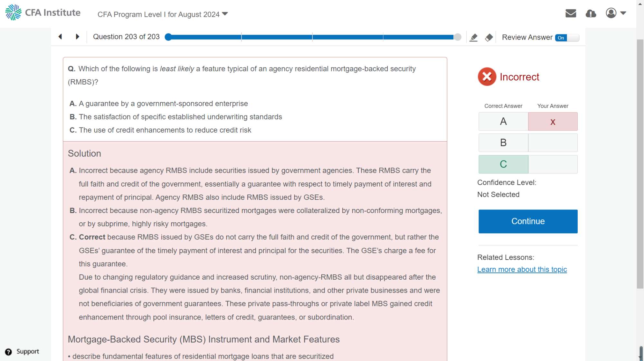The width and height of the screenshot is (644, 361).
Task: Open Learn more about this topic link
Action: [x=522, y=269]
